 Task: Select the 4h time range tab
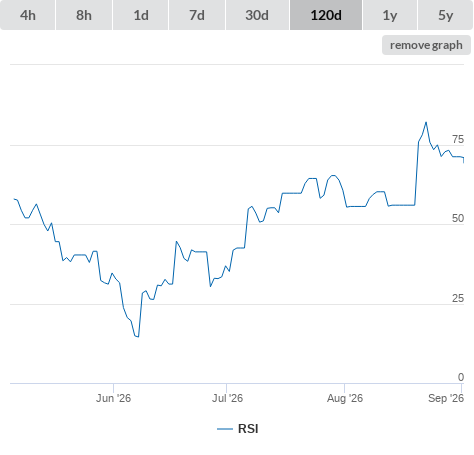[x=28, y=15]
